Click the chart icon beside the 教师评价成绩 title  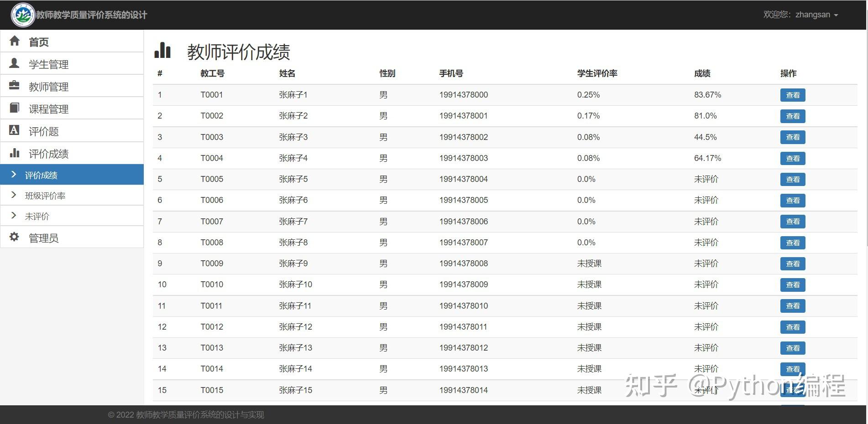(163, 51)
